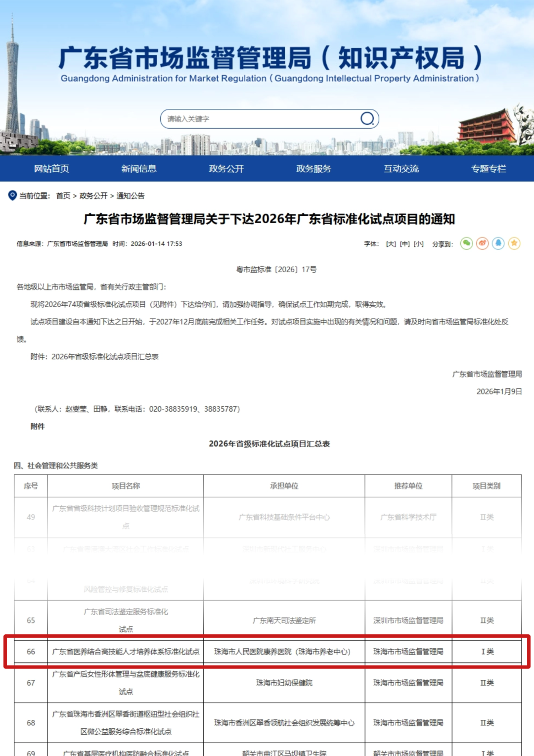Select large font size 大
Screen dimensions: 534x756
click(x=392, y=244)
